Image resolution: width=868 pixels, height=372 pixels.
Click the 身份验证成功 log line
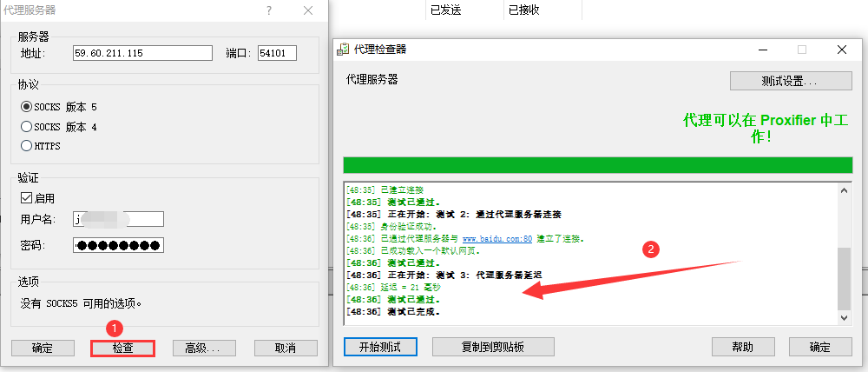[391, 227]
